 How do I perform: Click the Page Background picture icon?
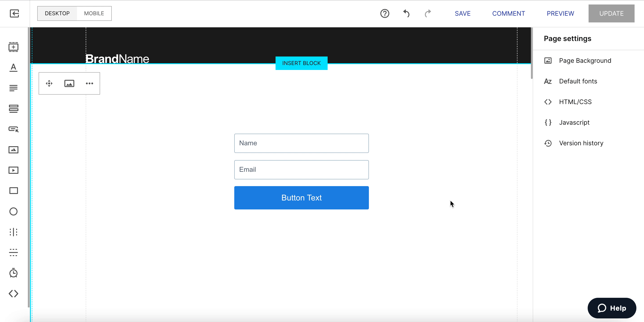coord(548,61)
